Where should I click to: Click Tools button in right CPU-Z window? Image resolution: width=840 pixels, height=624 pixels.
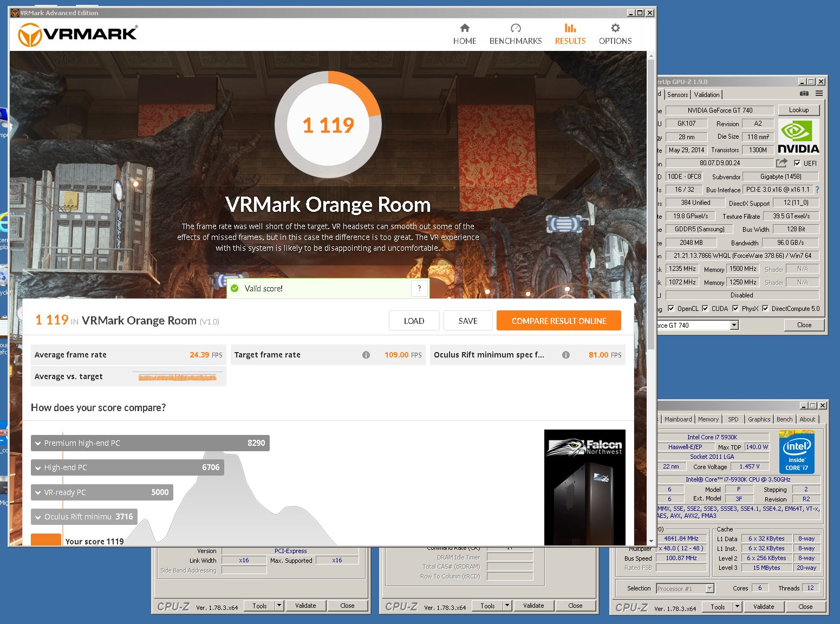click(718, 607)
